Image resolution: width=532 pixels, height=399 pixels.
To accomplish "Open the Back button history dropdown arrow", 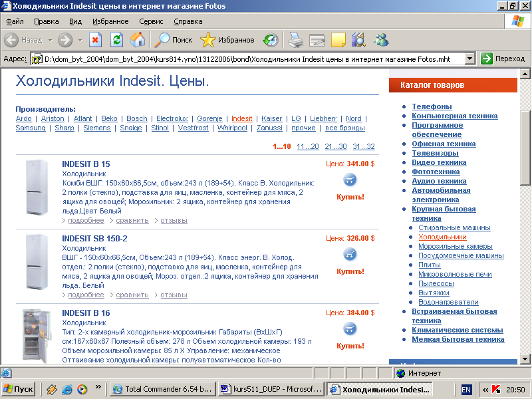I will click(x=51, y=41).
